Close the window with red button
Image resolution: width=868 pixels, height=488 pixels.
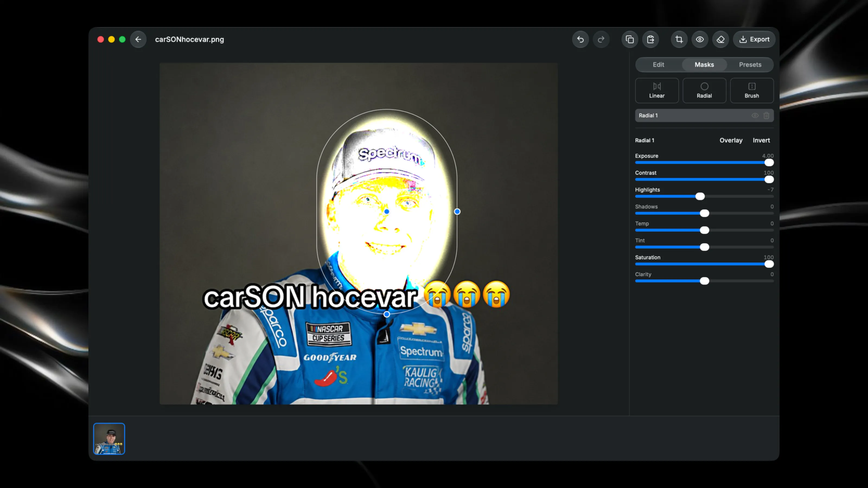pos(100,39)
